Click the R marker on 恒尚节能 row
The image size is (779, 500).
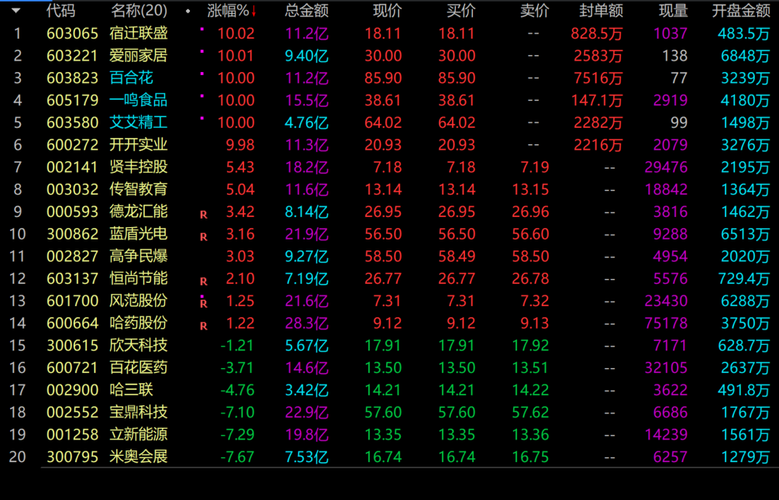[203, 281]
